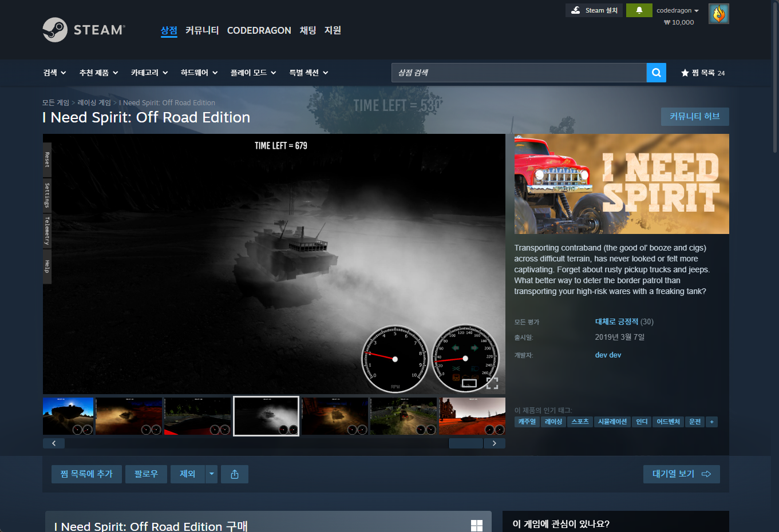This screenshot has width=779, height=532.
Task: Click the main tank screenshot
Action: 274,264
